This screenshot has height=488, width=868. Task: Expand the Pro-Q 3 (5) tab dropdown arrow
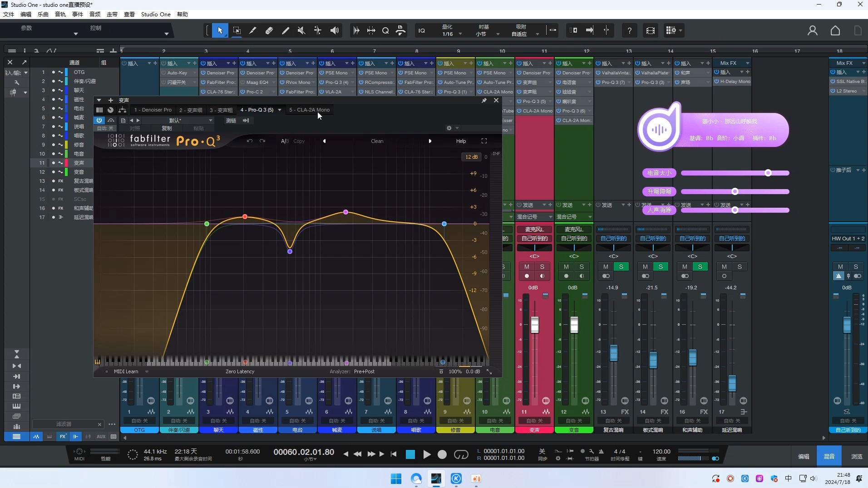coord(280,110)
